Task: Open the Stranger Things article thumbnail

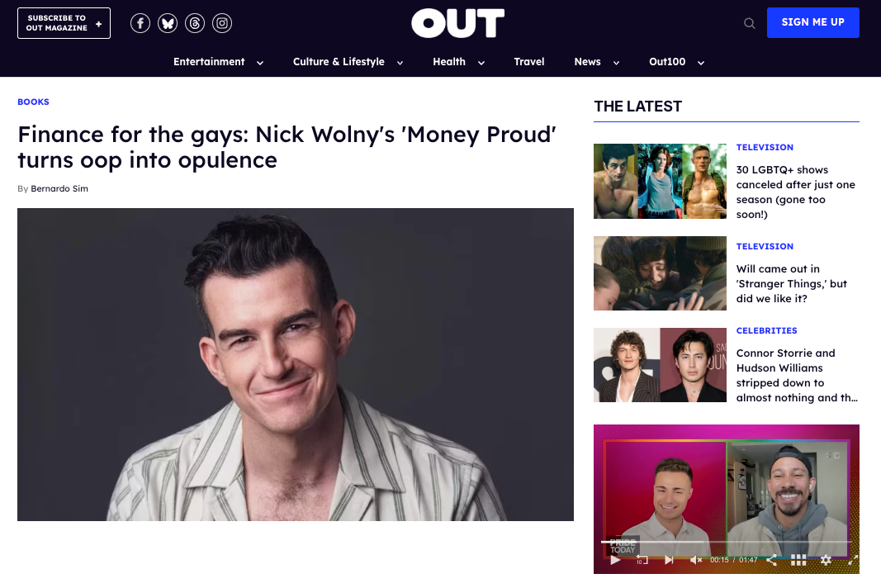Action: 660,273
